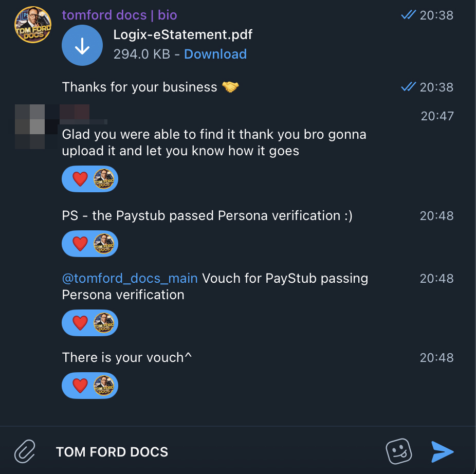Click the 'There is your vouch^' message text

[x=127, y=357]
